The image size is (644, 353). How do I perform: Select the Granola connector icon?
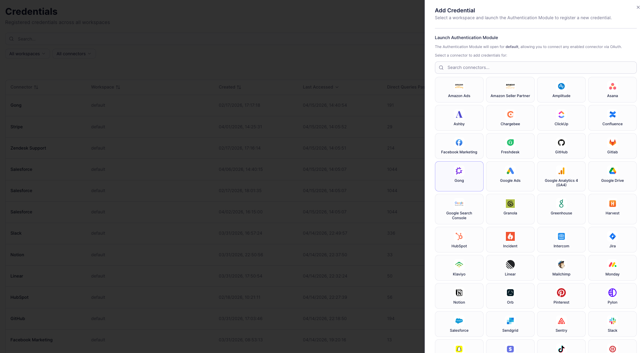[x=510, y=203]
